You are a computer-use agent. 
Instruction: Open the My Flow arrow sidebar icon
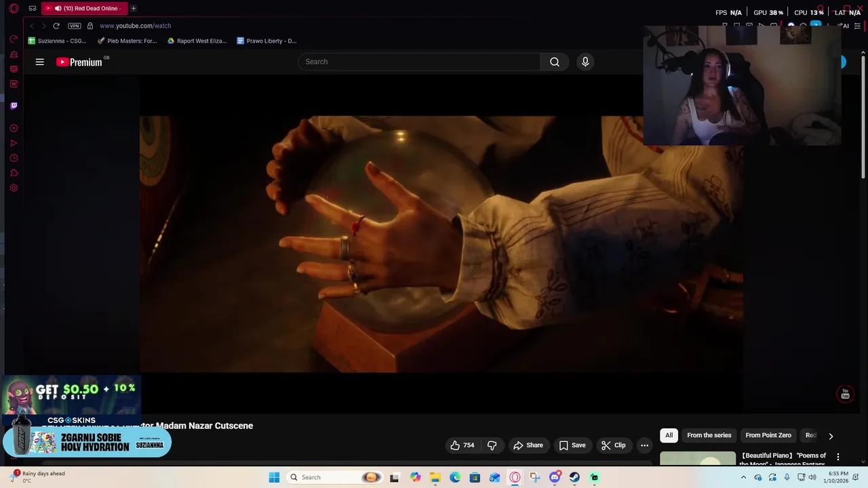coord(14,143)
